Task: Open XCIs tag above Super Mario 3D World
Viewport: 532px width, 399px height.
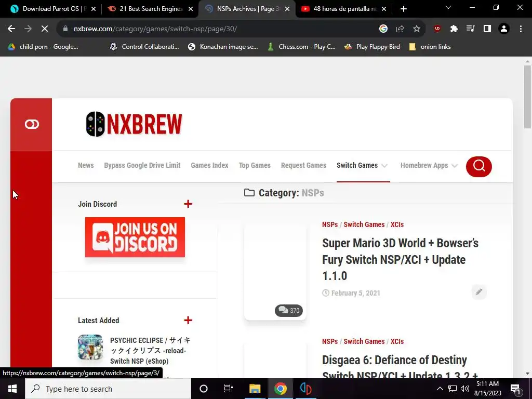Action: pyautogui.click(x=397, y=224)
